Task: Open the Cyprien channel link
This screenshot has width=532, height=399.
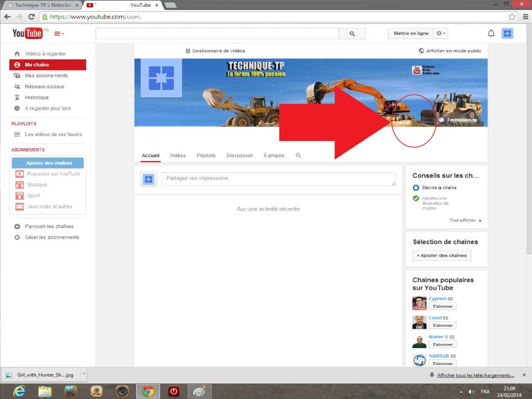Action: click(437, 299)
